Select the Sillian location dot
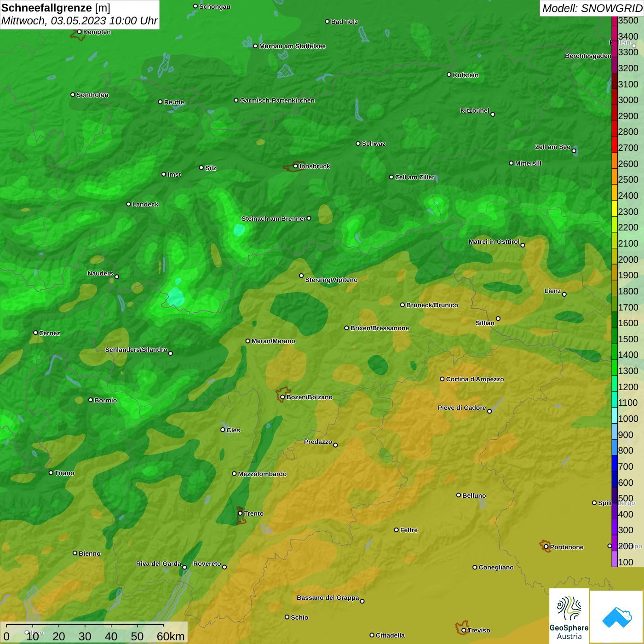This screenshot has height=644, width=644. click(498, 318)
